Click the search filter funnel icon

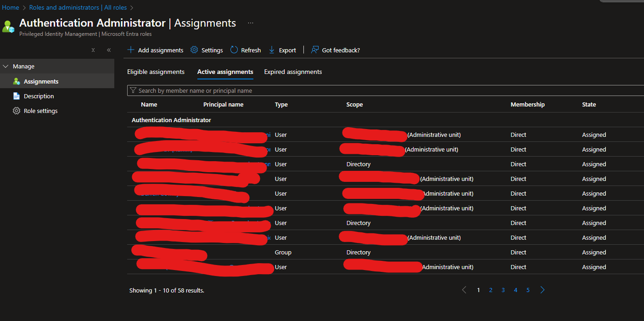133,90
